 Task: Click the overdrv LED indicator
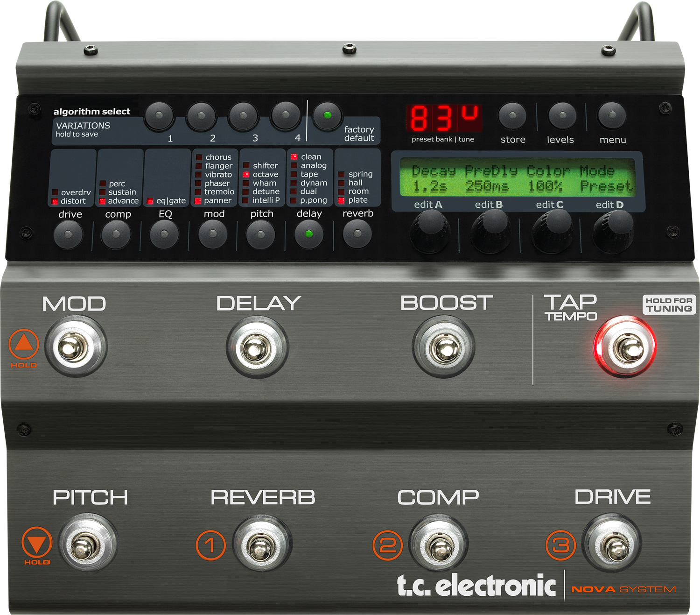pyautogui.click(x=55, y=192)
